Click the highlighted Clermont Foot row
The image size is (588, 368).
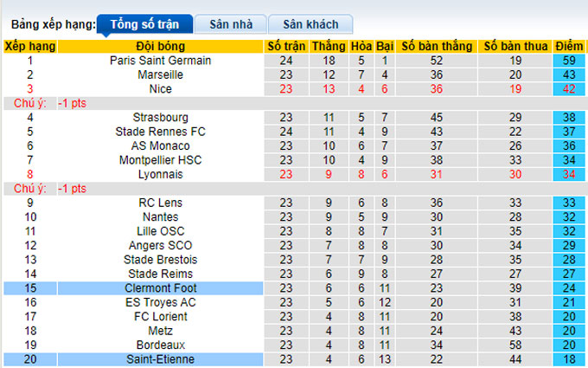160,287
